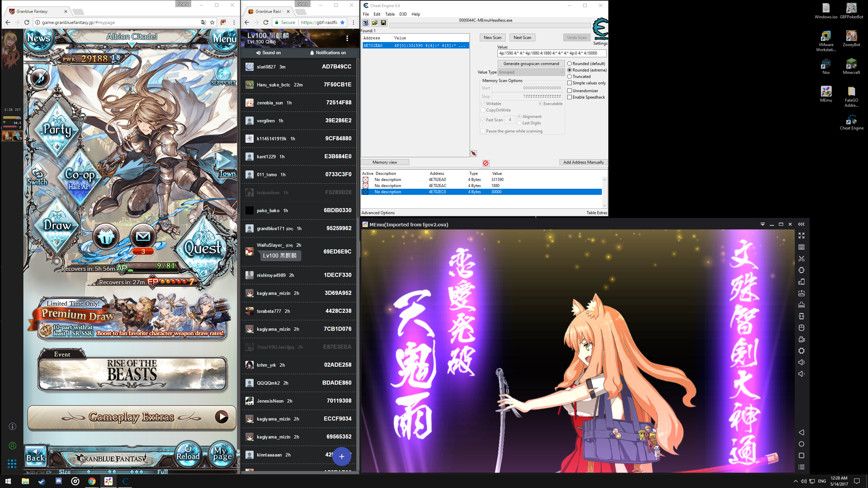Click the MEmu scissors screenshot icon
The width and height of the screenshot is (868, 488).
tap(802, 259)
